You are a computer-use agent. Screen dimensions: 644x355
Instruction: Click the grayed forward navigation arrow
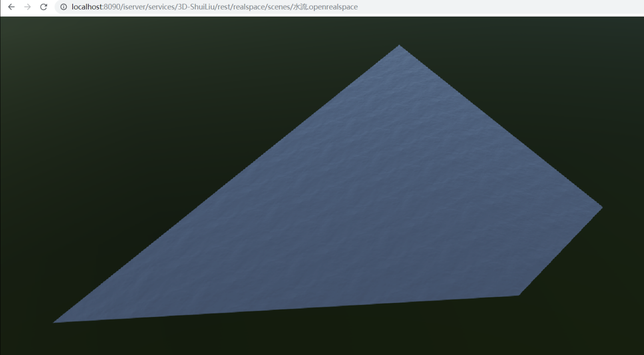[27, 7]
